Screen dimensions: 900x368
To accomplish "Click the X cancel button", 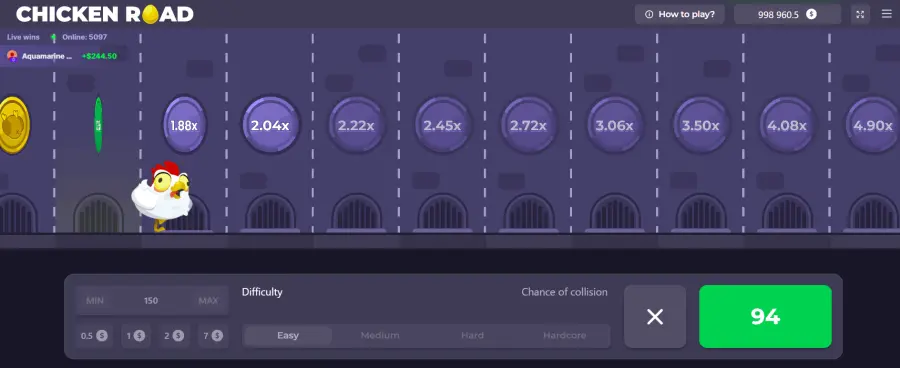I will pyautogui.click(x=655, y=316).
